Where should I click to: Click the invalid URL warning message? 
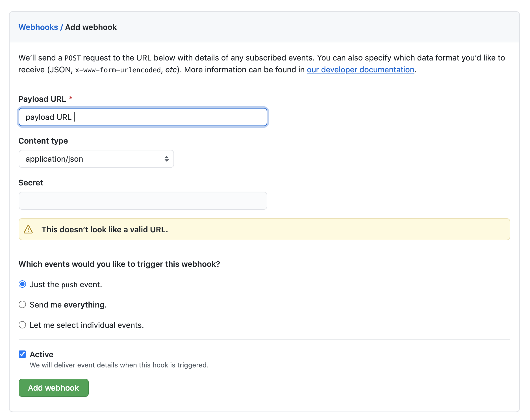105,230
